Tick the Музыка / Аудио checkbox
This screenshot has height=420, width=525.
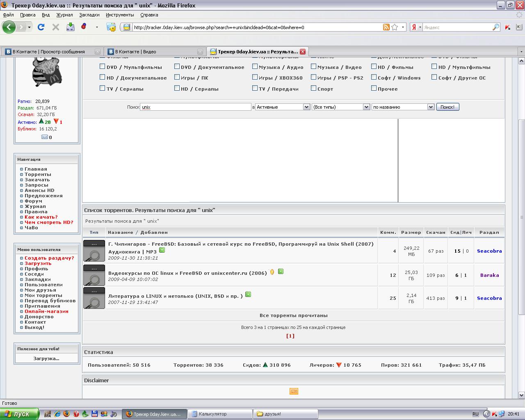255,66
